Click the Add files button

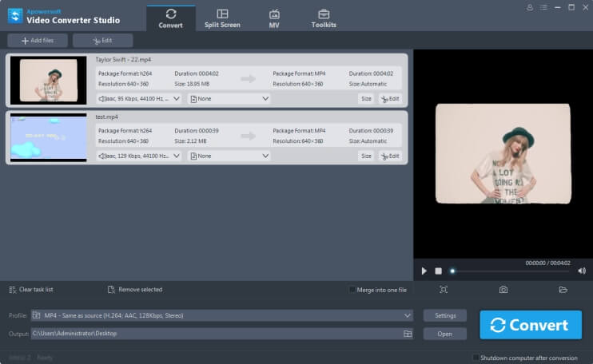click(x=38, y=41)
